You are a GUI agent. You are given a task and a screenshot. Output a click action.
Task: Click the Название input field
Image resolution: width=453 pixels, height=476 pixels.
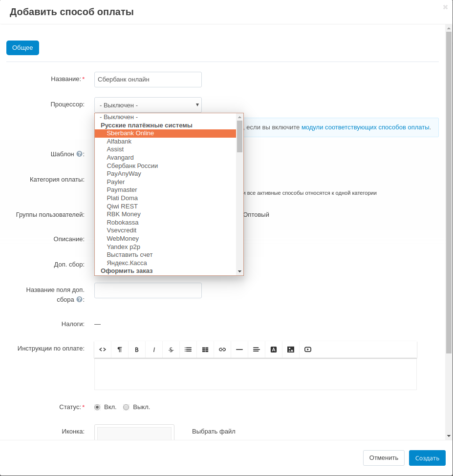[x=148, y=80]
